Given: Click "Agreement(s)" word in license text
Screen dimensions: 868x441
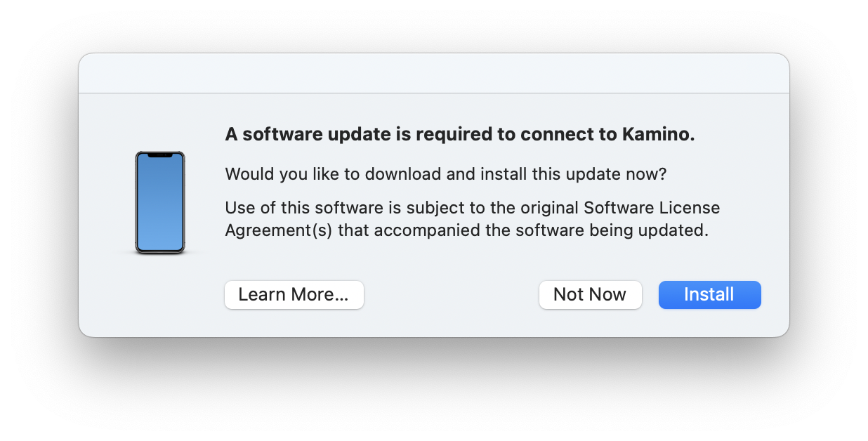Looking at the screenshot, I should [x=278, y=230].
